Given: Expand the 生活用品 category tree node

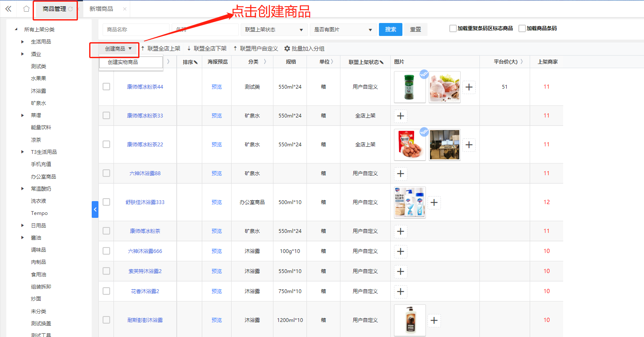Looking at the screenshot, I should pyautogui.click(x=23, y=42).
